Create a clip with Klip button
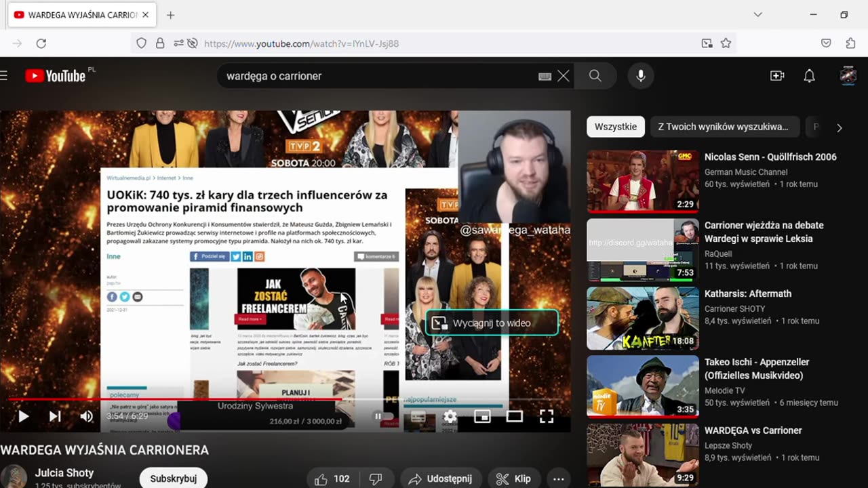This screenshot has width=868, height=488. 513,479
